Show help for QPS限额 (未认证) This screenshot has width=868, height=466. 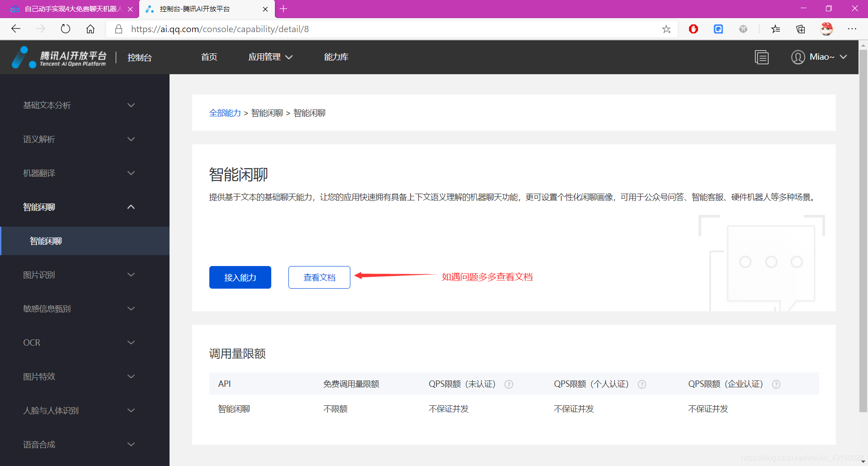coord(509,384)
